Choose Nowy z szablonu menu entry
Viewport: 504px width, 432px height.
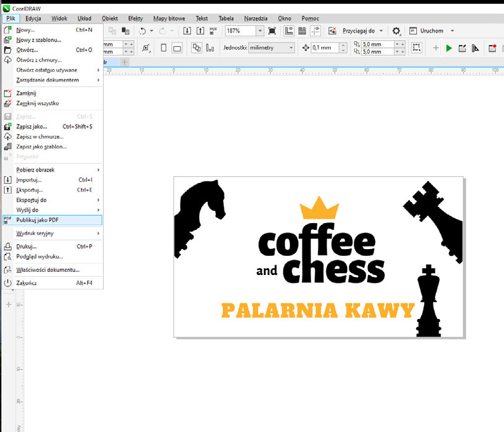[53, 40]
